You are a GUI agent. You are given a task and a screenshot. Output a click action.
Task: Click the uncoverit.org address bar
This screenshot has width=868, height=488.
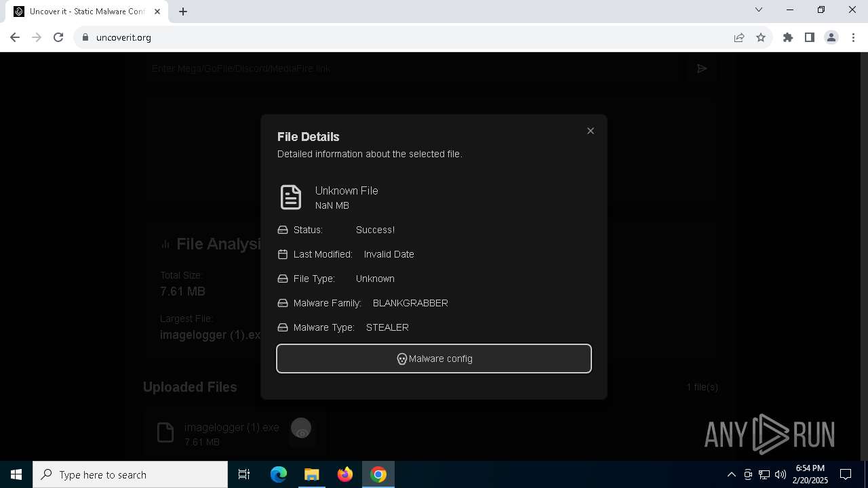407,37
